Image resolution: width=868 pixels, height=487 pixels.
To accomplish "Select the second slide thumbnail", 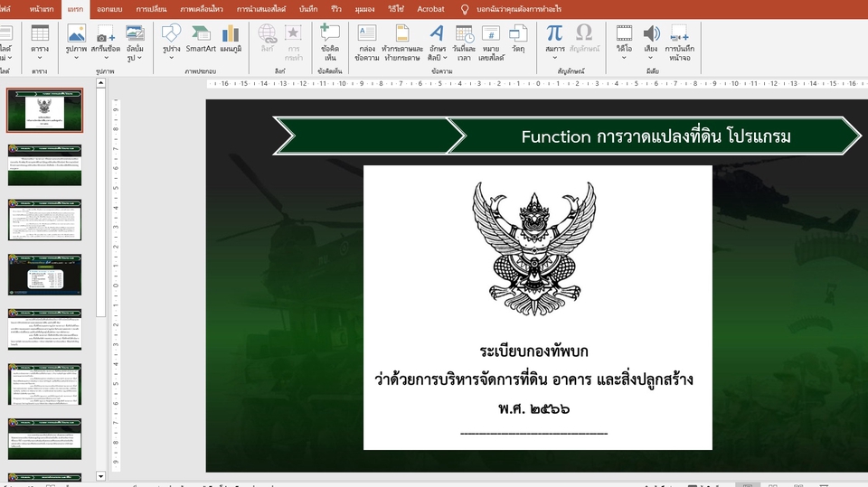I will click(x=45, y=165).
